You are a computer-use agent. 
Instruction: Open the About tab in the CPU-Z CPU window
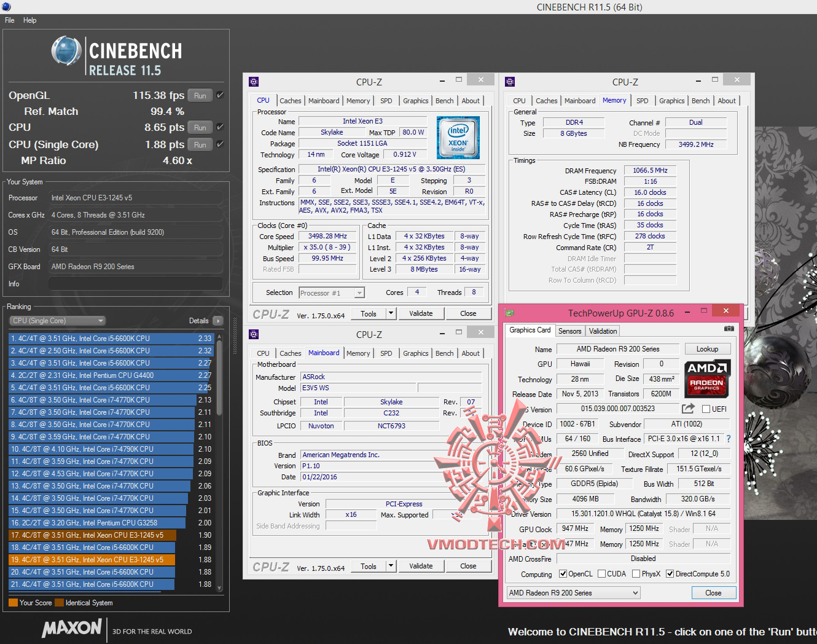click(x=471, y=101)
